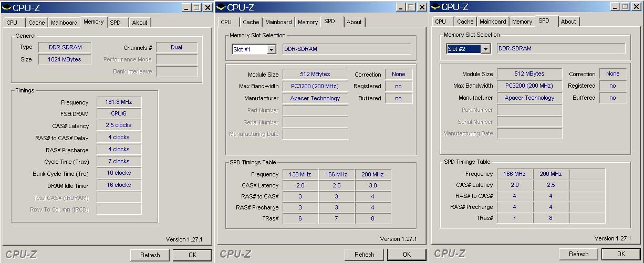644x263 pixels.
Task: Click 133 MHz cell in Slot #1 timings table
Action: 300,174
